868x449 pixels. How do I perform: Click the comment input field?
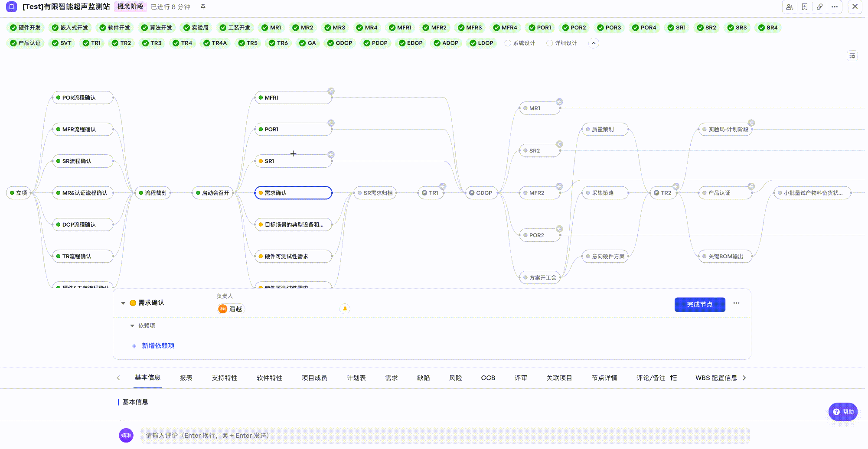coord(444,436)
